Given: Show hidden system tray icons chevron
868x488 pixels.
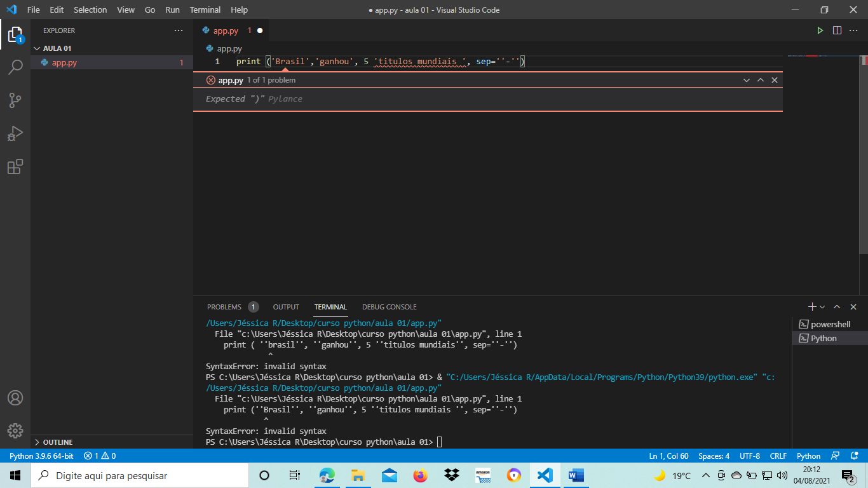Looking at the screenshot, I should coord(705,475).
